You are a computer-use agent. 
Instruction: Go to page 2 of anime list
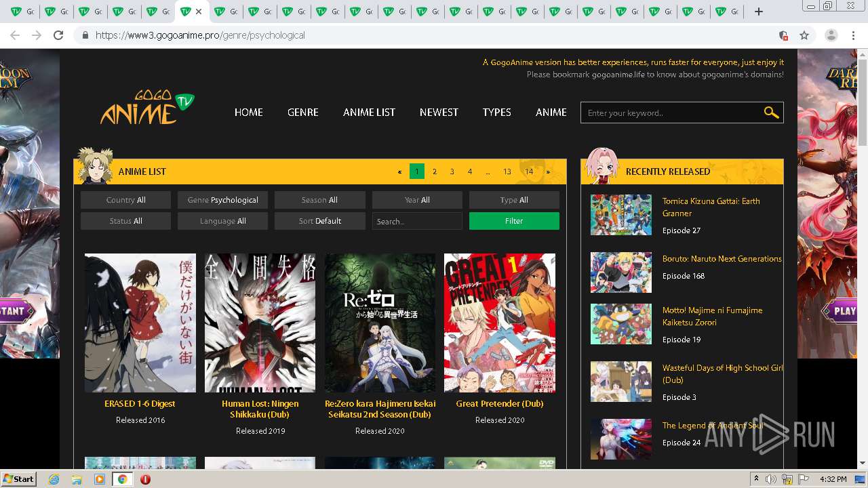pos(435,171)
